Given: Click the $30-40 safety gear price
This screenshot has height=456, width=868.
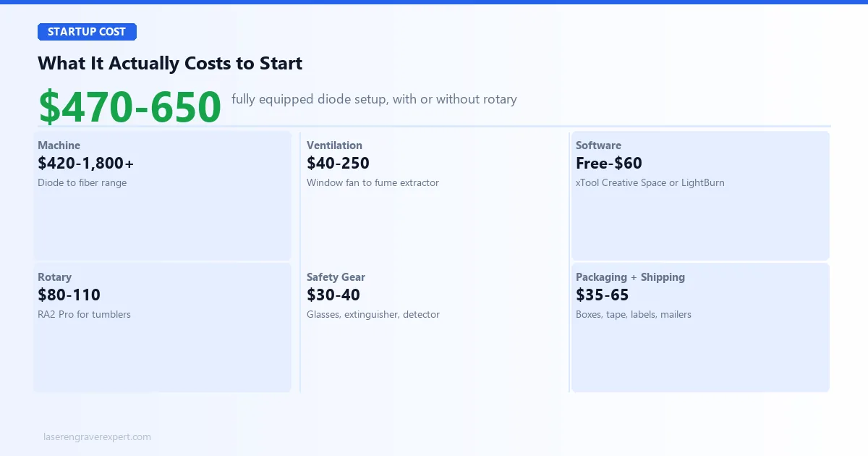Looking at the screenshot, I should pyautogui.click(x=333, y=295).
